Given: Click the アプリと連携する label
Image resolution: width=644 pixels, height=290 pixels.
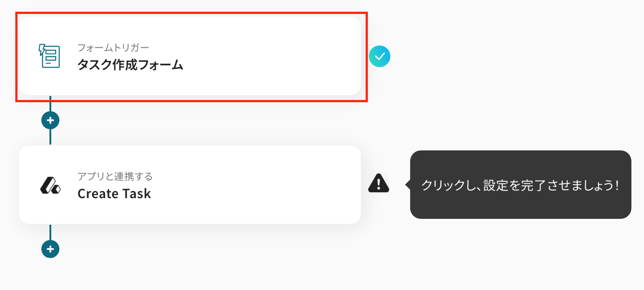Looking at the screenshot, I should (x=115, y=176).
